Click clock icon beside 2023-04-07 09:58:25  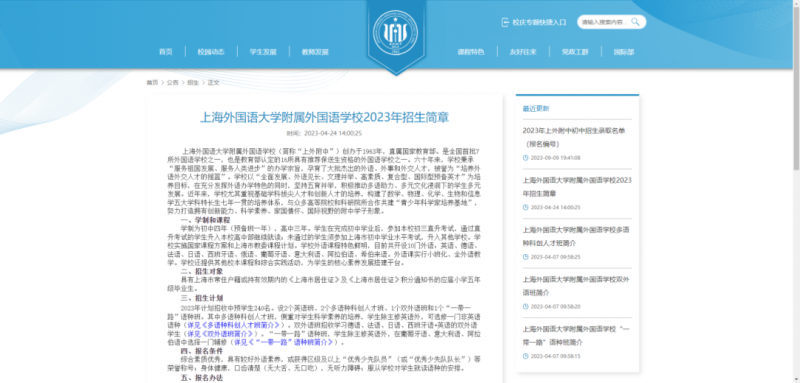point(526,257)
